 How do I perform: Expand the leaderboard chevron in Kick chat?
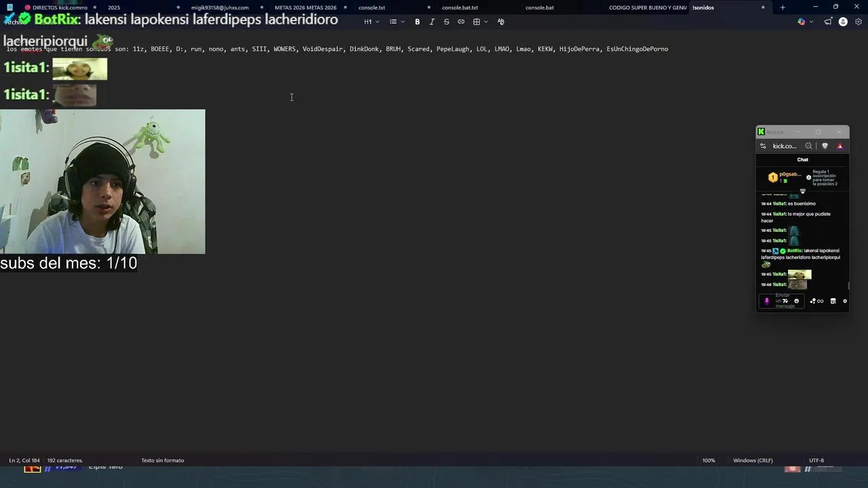pos(803,191)
